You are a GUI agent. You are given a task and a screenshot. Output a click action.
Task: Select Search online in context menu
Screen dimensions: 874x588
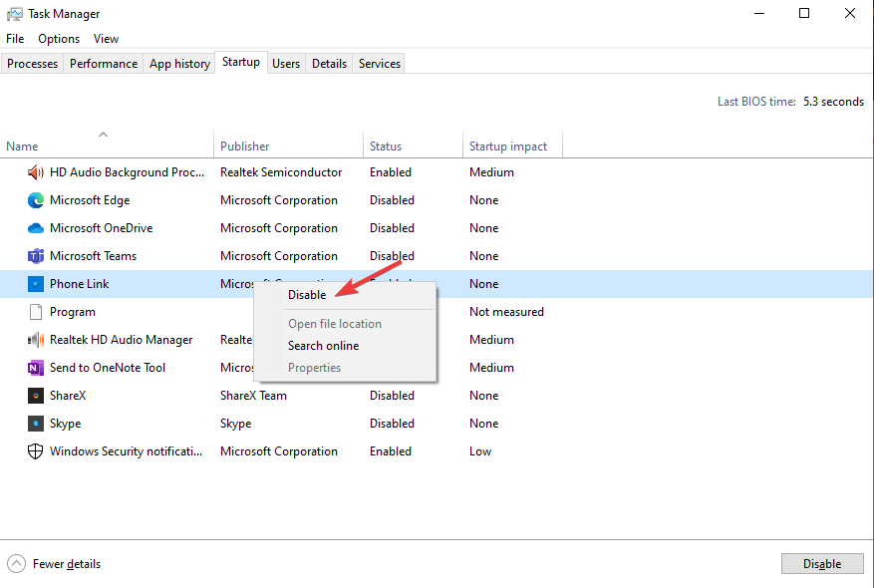(323, 346)
